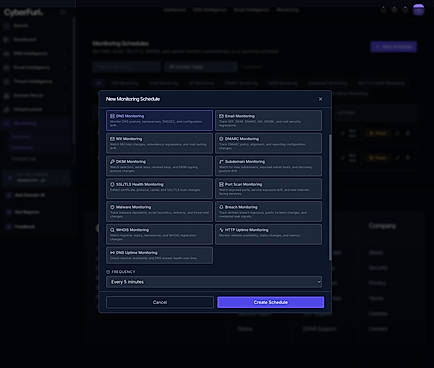Click the Subdomain Monitoring branch icon
The width and height of the screenshot is (434, 368).
221,161
